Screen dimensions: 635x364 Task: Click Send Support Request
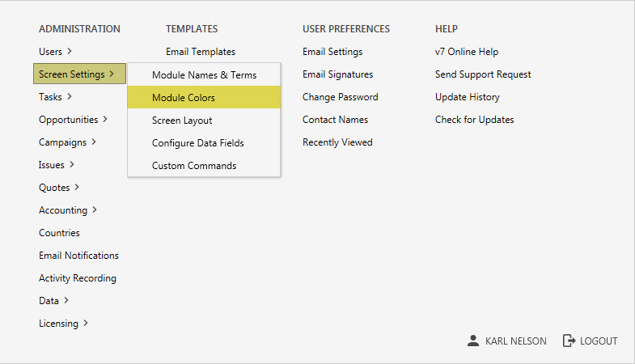(483, 74)
